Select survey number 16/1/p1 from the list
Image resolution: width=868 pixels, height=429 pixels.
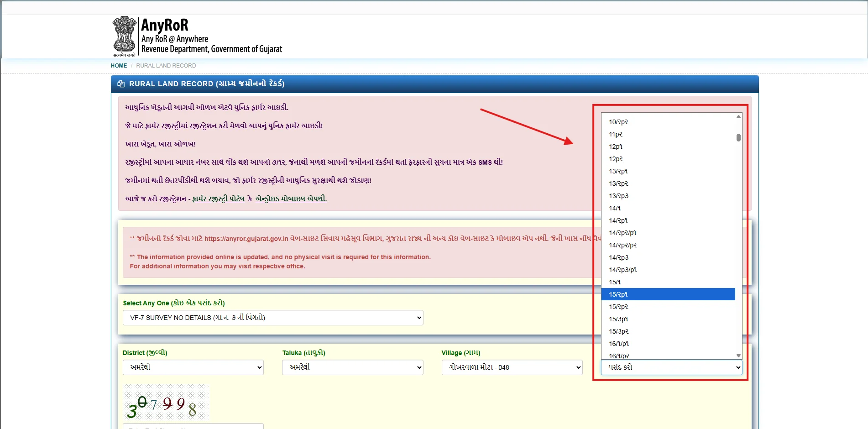(639, 344)
